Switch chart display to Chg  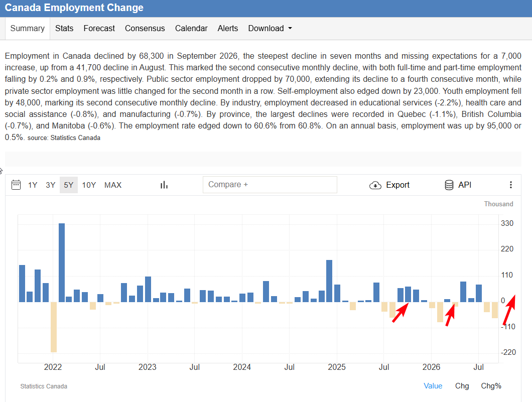coord(462,386)
